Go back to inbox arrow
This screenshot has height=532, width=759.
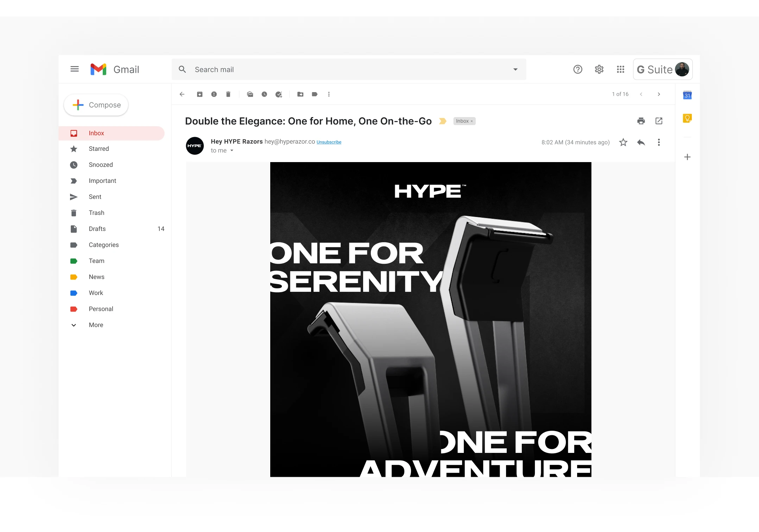tap(182, 94)
